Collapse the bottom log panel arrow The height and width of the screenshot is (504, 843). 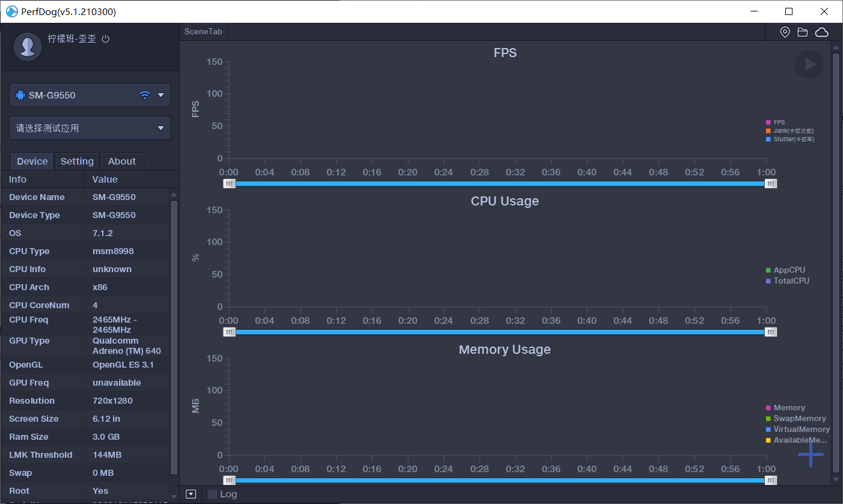[191, 494]
